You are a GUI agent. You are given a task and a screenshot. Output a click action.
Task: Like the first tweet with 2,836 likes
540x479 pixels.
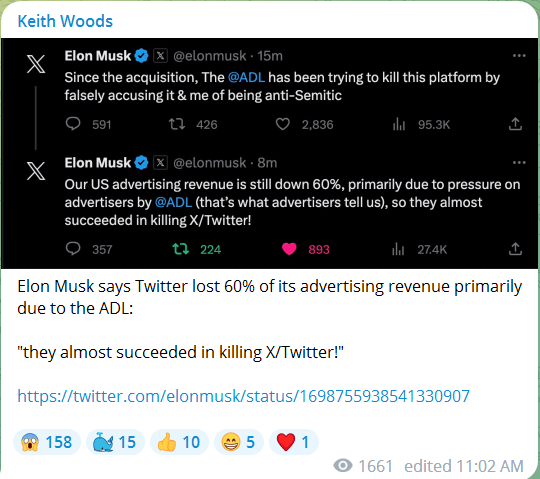pos(283,124)
